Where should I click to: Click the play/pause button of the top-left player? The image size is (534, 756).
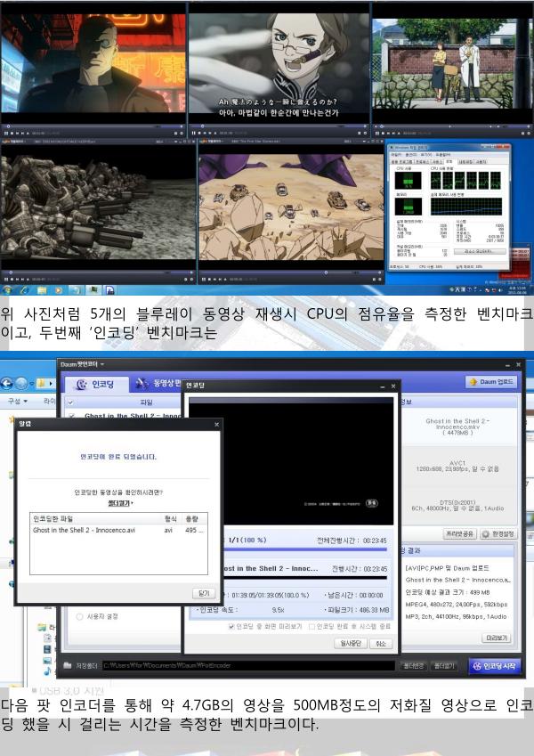point(6,133)
